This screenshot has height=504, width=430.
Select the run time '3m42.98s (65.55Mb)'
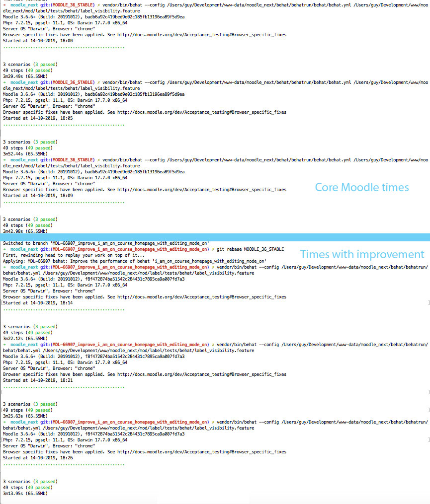point(25,231)
